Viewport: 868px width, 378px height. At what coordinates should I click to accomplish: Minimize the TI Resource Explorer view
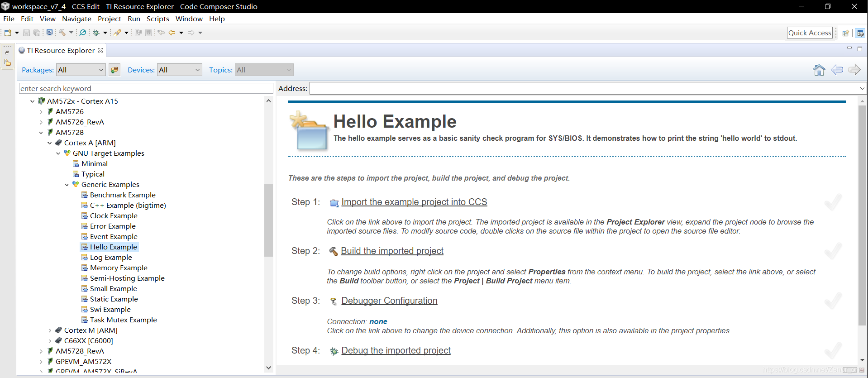point(849,48)
